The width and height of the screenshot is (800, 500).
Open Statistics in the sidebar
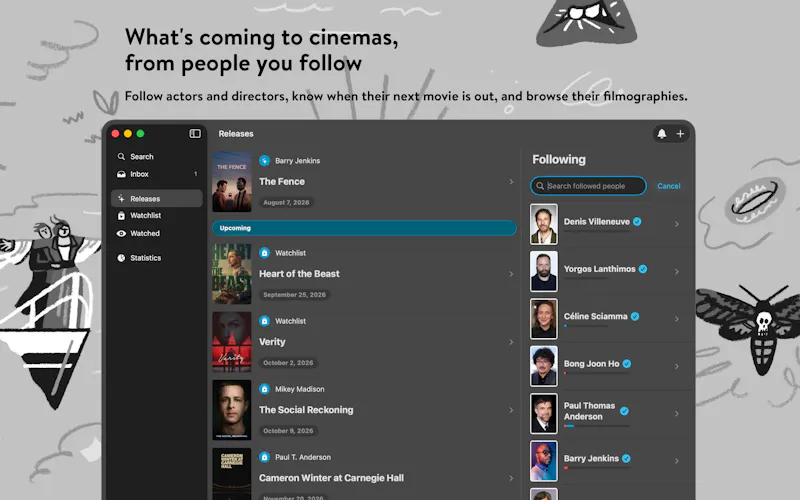click(x=157, y=258)
